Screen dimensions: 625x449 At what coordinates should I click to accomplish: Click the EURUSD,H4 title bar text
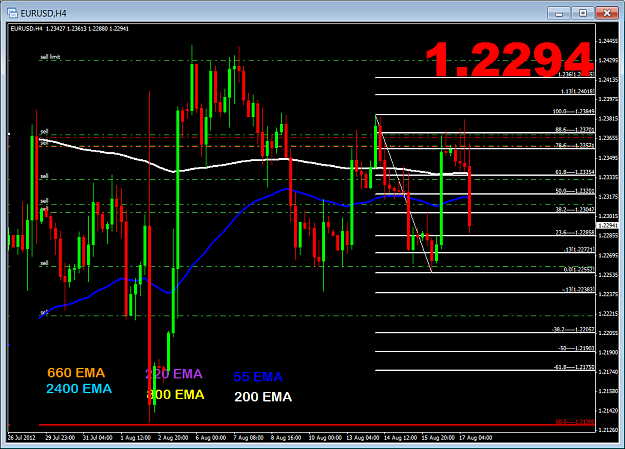[43, 14]
